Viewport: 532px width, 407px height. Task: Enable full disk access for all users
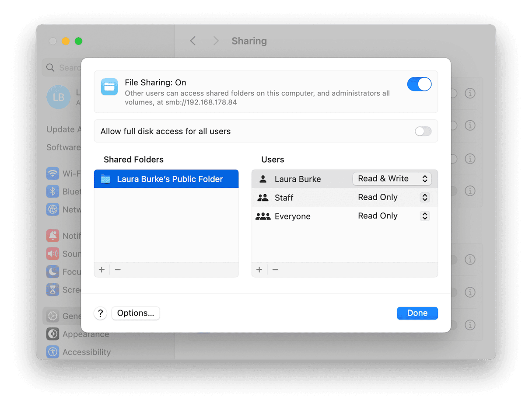coord(423,131)
